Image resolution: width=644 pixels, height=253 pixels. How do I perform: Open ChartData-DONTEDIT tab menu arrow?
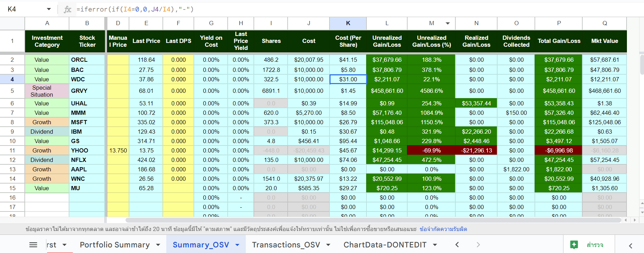(435, 245)
